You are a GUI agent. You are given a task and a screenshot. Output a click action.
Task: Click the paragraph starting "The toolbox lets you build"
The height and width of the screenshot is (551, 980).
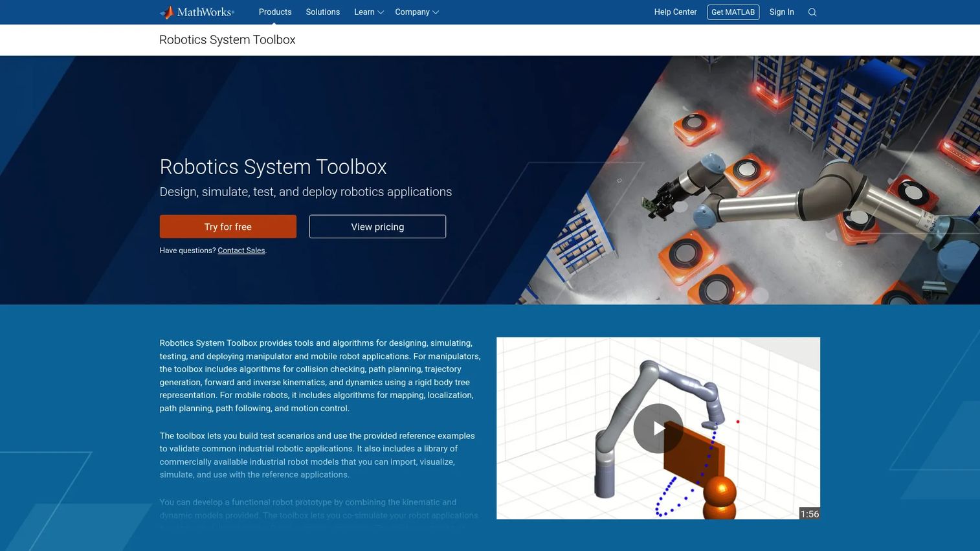coord(317,455)
